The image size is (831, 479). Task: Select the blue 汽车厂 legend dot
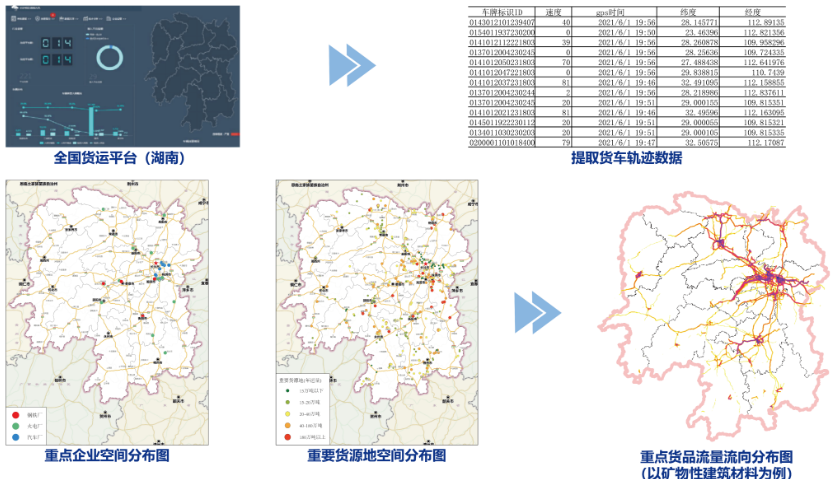pos(16,437)
